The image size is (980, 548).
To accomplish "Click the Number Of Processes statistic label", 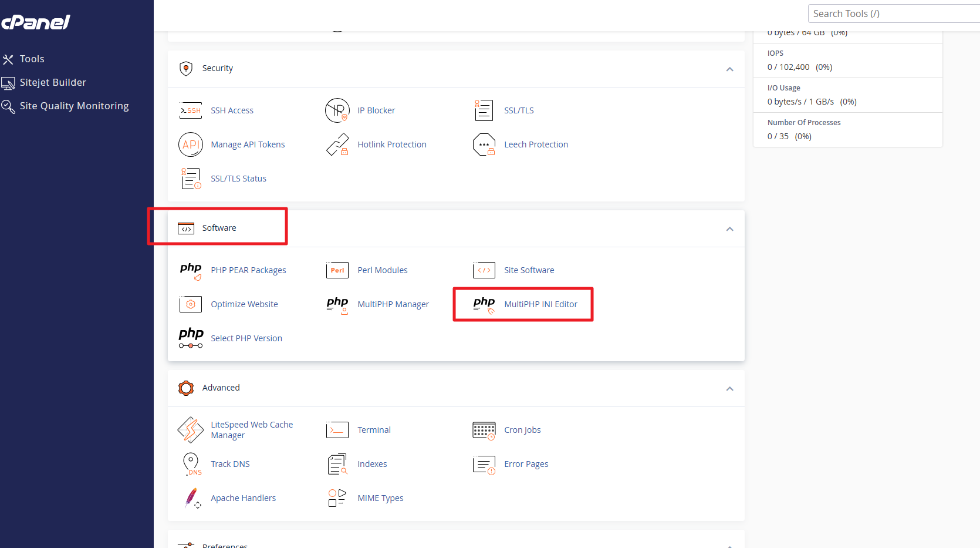I will (804, 123).
